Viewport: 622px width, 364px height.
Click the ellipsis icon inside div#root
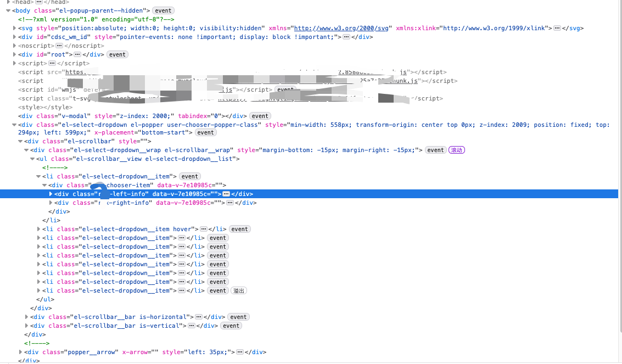click(x=77, y=54)
